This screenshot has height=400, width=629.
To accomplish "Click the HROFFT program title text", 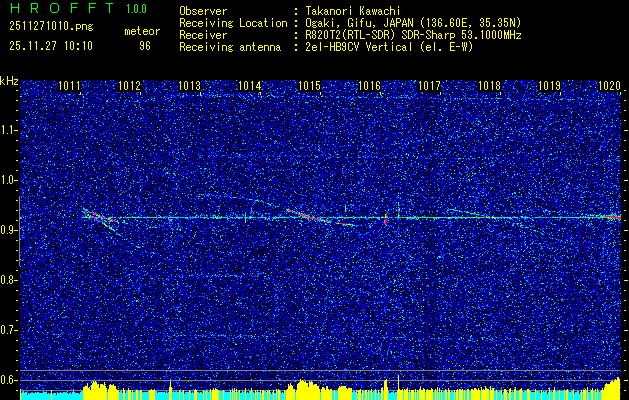I will [x=63, y=8].
